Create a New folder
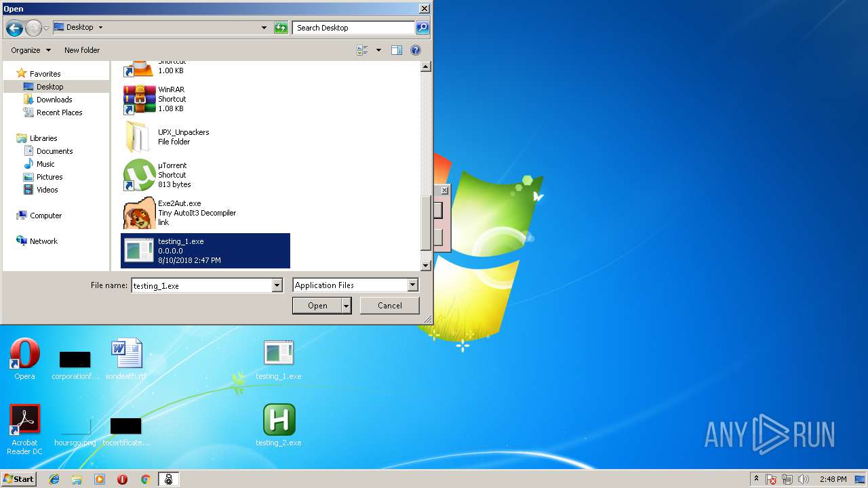This screenshot has width=868, height=488. click(82, 50)
